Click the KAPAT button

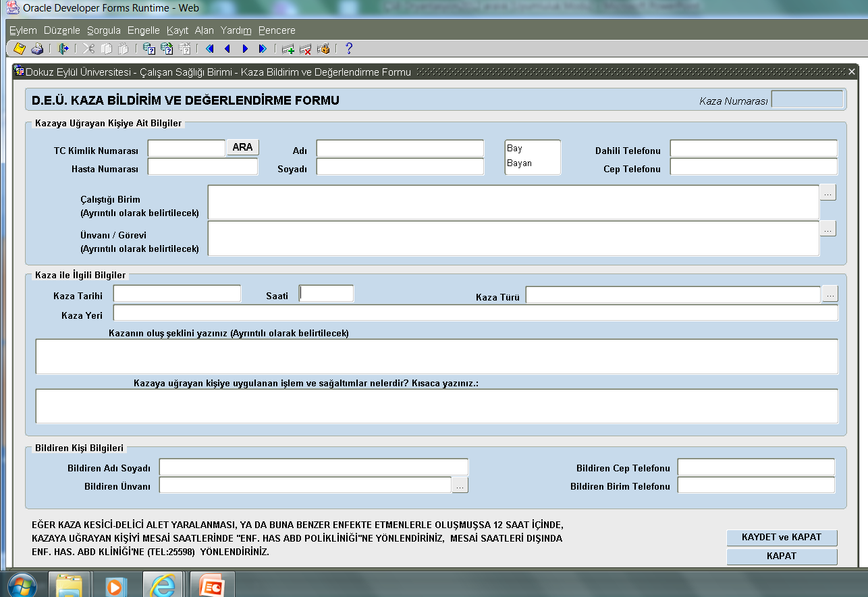[x=782, y=556]
